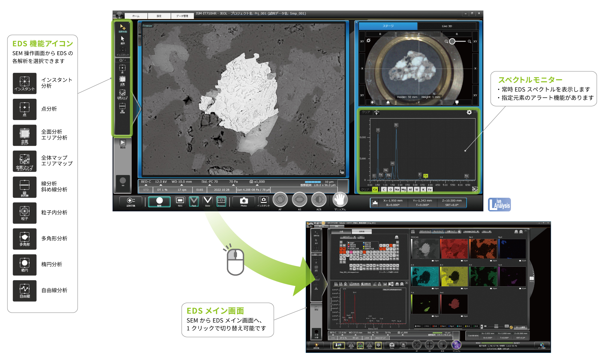Select the whole map analysis icon in sidebar
This screenshot has height=364, width=600.
122,93
